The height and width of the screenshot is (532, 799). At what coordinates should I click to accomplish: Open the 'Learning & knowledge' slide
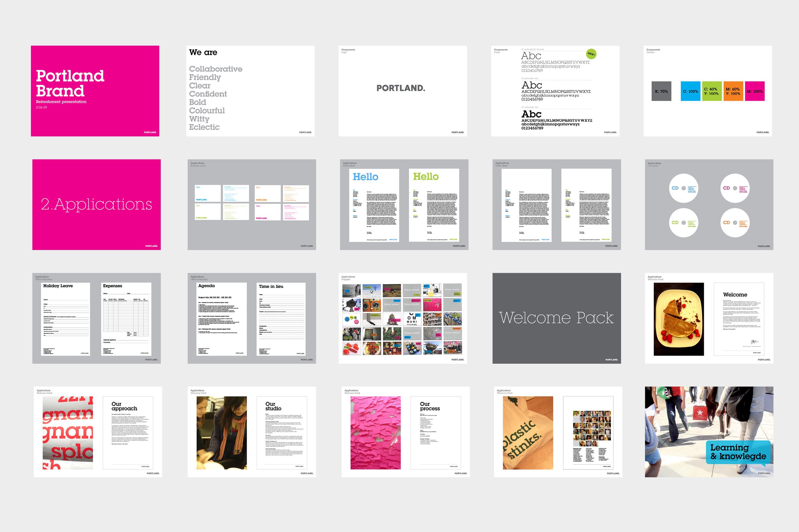click(x=709, y=432)
